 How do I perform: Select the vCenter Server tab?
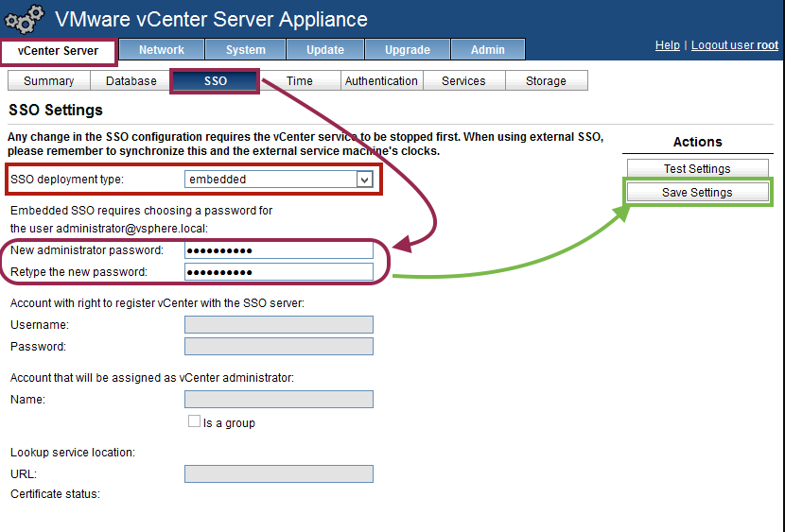pos(59,51)
